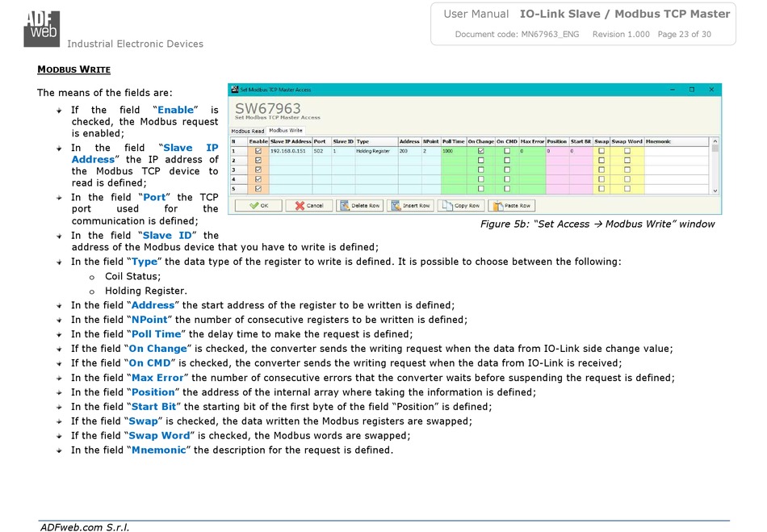The width and height of the screenshot is (767, 532).
Task: Close the Set Modbus TCP Master Access window
Action: (x=711, y=90)
